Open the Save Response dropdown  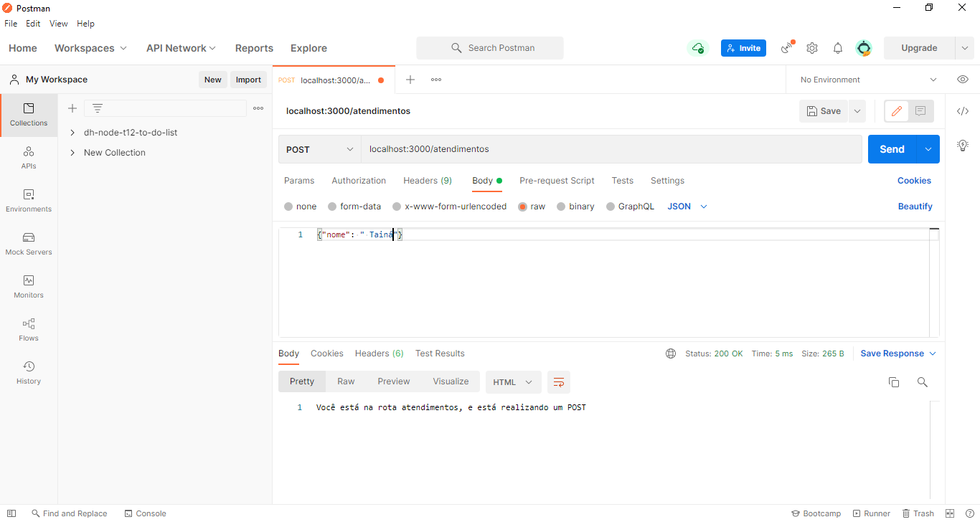[898, 353]
